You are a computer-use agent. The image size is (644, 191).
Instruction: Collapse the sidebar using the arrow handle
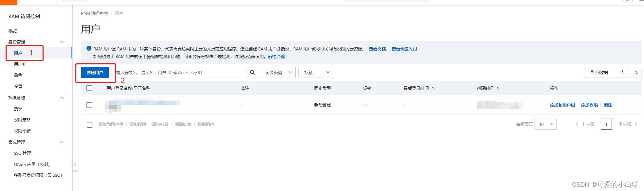click(75, 165)
